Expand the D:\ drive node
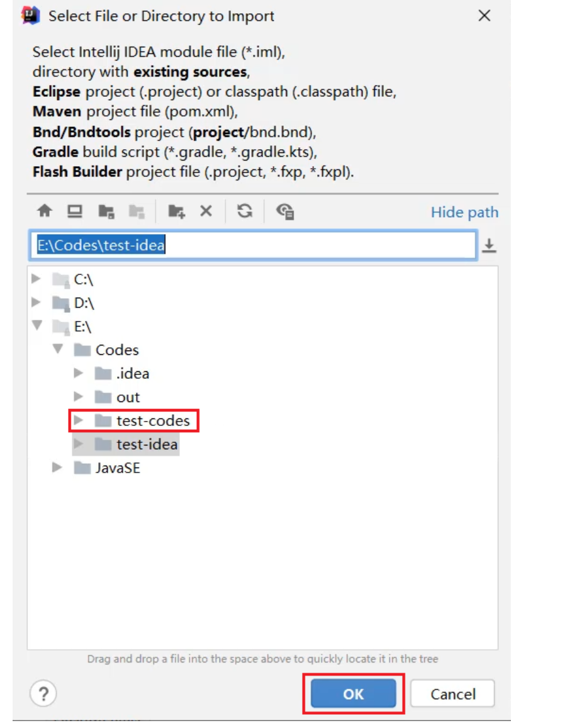This screenshot has height=728, width=582. click(x=36, y=303)
